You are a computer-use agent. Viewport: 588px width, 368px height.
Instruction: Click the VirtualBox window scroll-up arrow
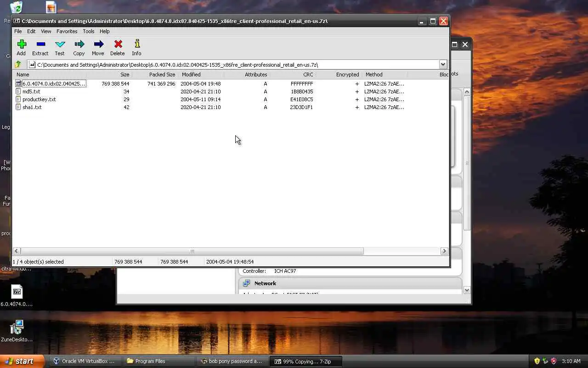[x=467, y=92]
